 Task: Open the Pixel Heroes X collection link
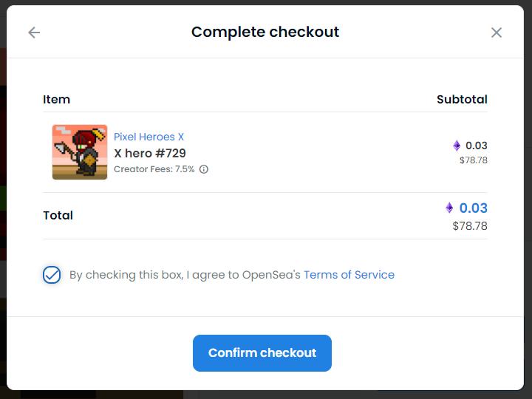[149, 137]
